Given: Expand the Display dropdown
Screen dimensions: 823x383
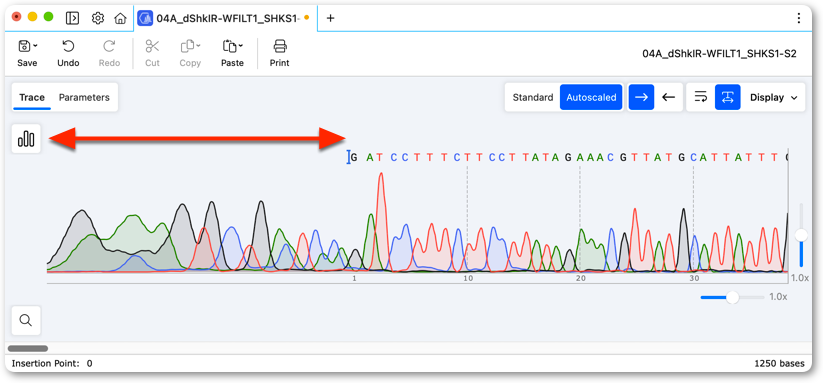Looking at the screenshot, I should pyautogui.click(x=774, y=97).
